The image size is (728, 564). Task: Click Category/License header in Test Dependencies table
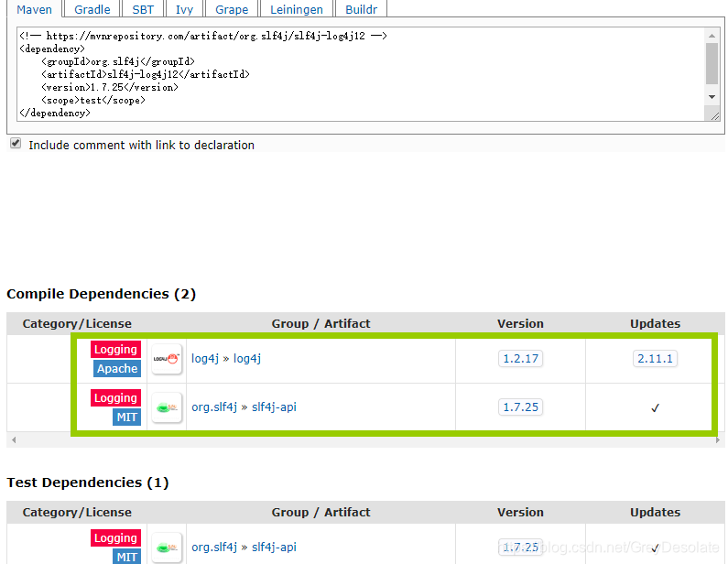[77, 512]
